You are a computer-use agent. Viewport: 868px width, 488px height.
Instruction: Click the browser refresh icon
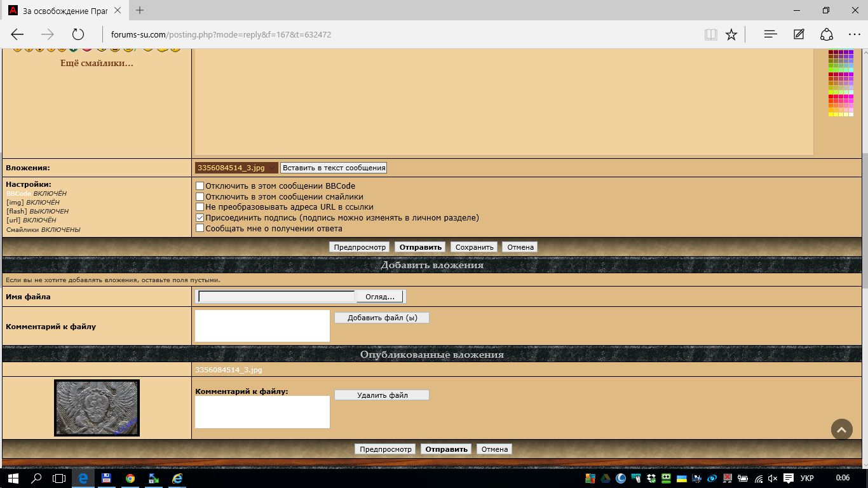(x=78, y=34)
